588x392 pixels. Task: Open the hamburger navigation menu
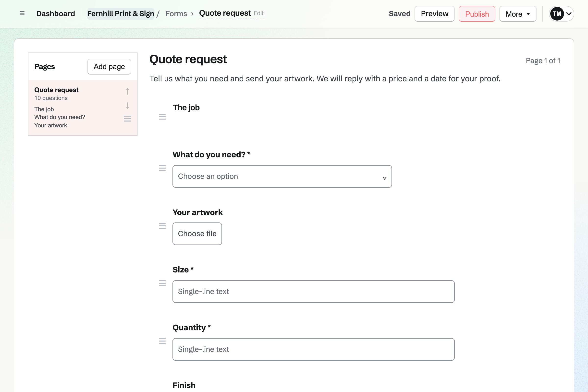22,13
